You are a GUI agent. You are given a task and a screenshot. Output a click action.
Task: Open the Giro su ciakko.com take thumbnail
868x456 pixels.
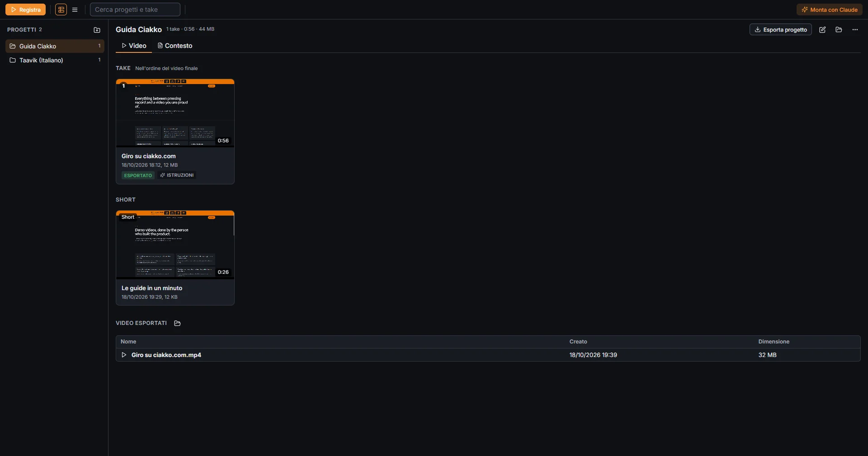click(x=175, y=113)
